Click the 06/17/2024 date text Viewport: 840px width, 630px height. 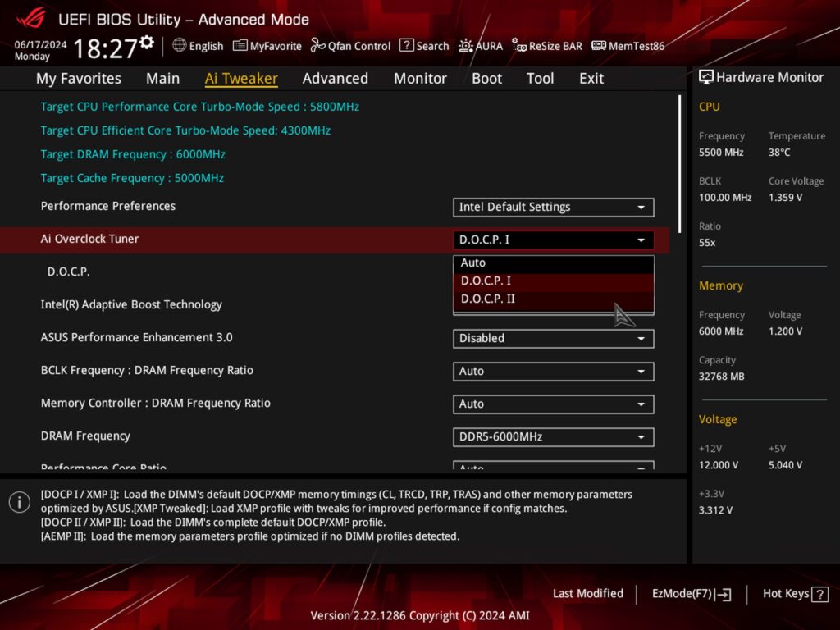[x=41, y=44]
